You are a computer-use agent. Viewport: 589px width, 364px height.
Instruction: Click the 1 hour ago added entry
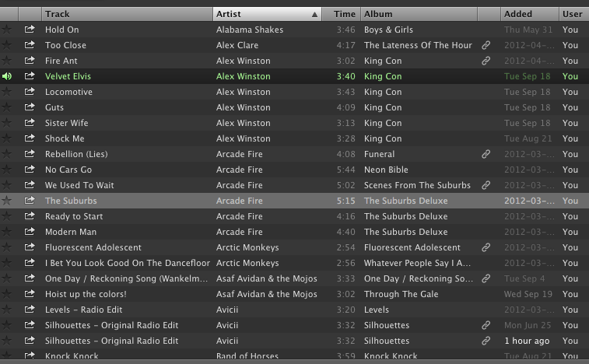(x=527, y=341)
